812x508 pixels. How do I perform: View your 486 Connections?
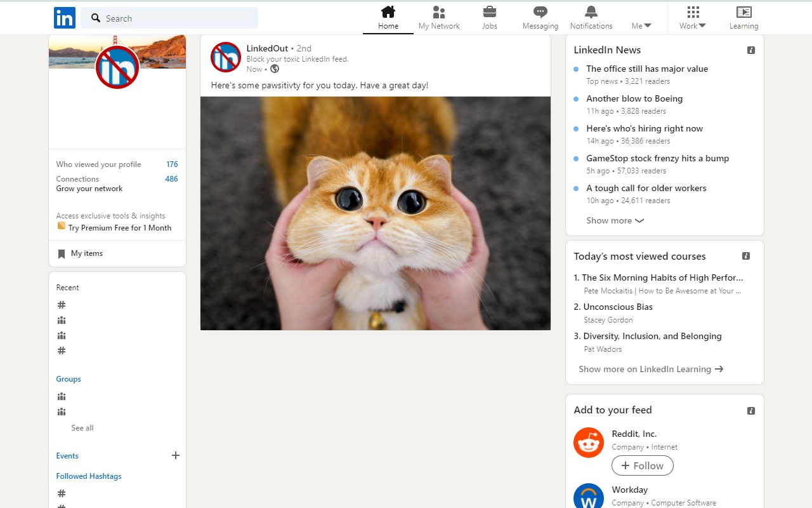[117, 179]
